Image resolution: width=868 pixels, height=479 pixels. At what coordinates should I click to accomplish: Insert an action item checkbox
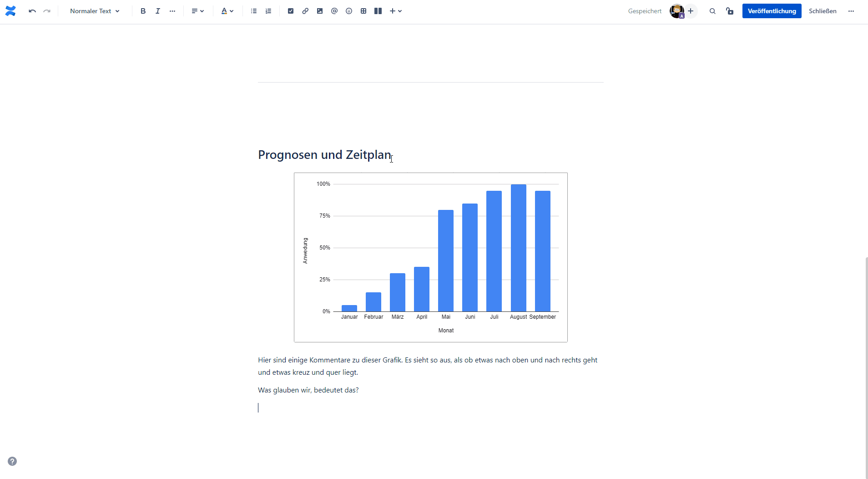click(x=291, y=11)
